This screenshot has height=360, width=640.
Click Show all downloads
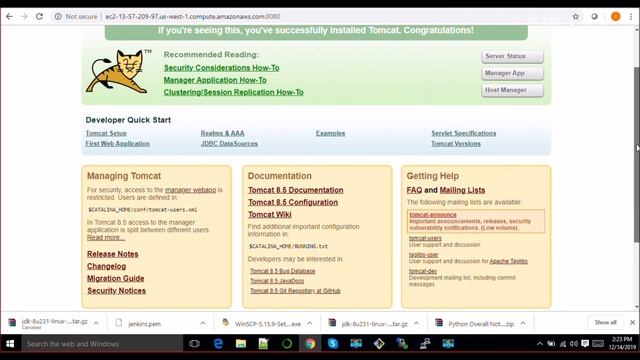[605, 322]
